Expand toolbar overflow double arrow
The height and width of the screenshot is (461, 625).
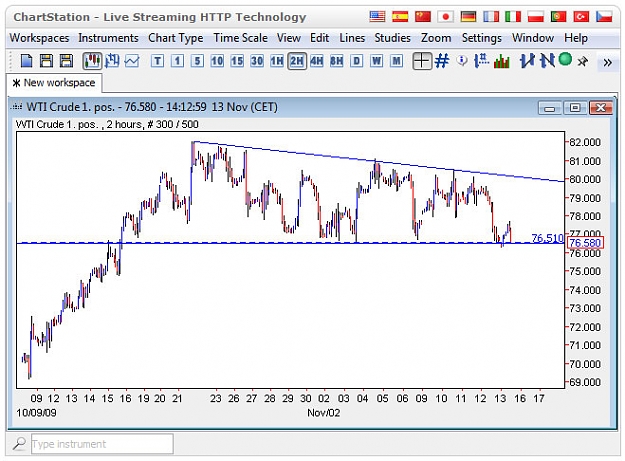pos(607,63)
